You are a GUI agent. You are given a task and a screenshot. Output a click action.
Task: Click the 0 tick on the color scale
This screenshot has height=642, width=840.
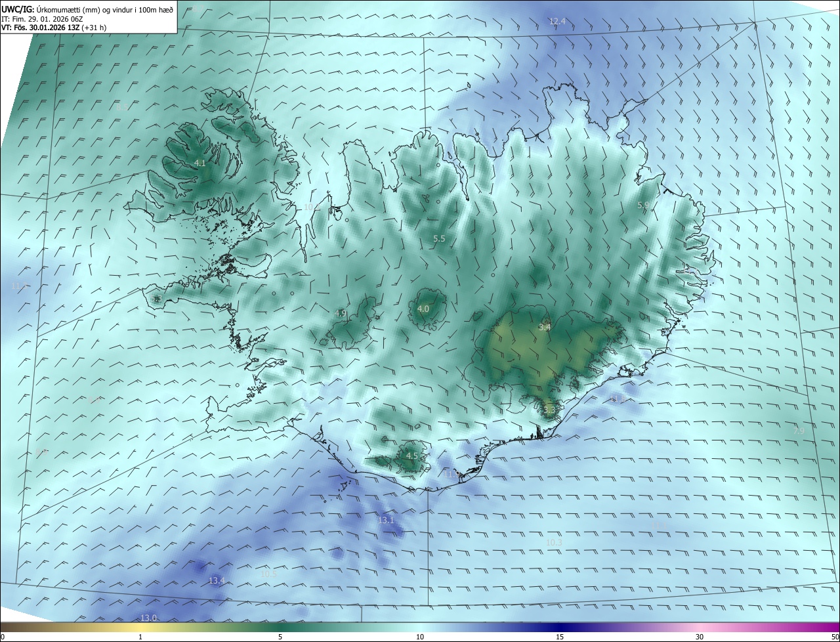point(3,637)
